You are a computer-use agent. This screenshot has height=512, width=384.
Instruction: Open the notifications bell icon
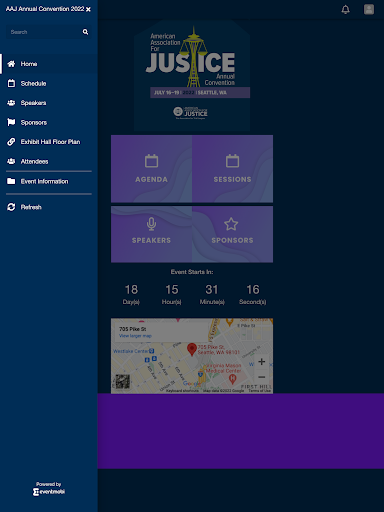click(346, 9)
